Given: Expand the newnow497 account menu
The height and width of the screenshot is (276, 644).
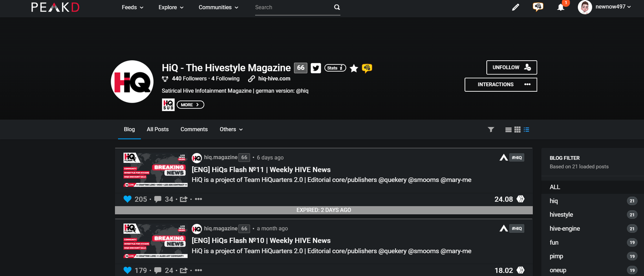Looking at the screenshot, I should click(x=613, y=7).
